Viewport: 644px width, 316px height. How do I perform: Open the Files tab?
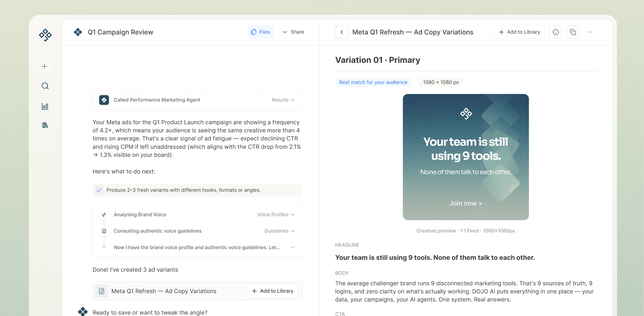260,32
